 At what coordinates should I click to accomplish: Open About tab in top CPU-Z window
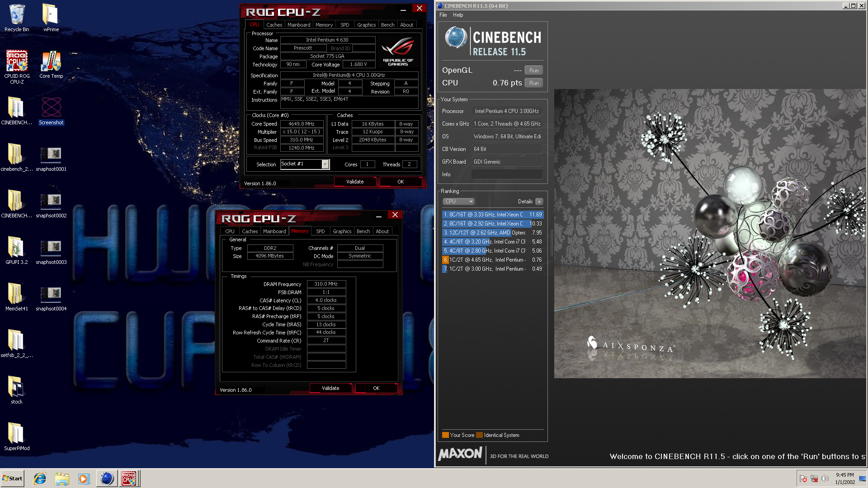(406, 25)
